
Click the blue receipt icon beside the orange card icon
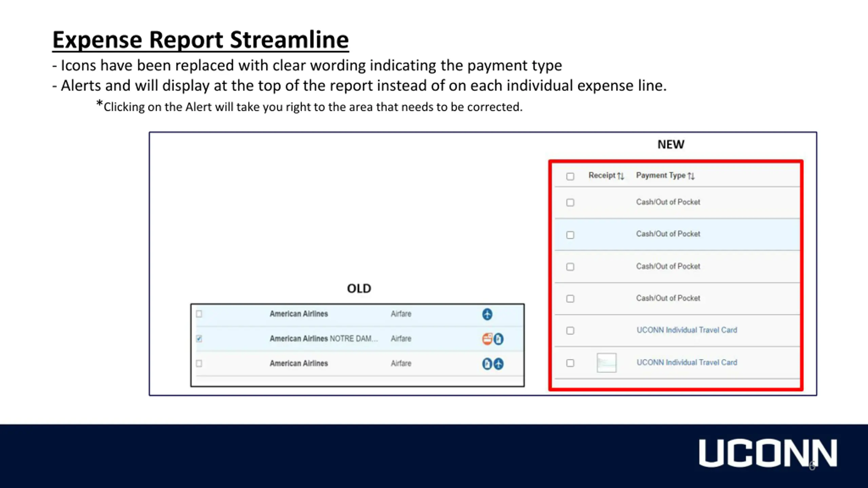498,339
